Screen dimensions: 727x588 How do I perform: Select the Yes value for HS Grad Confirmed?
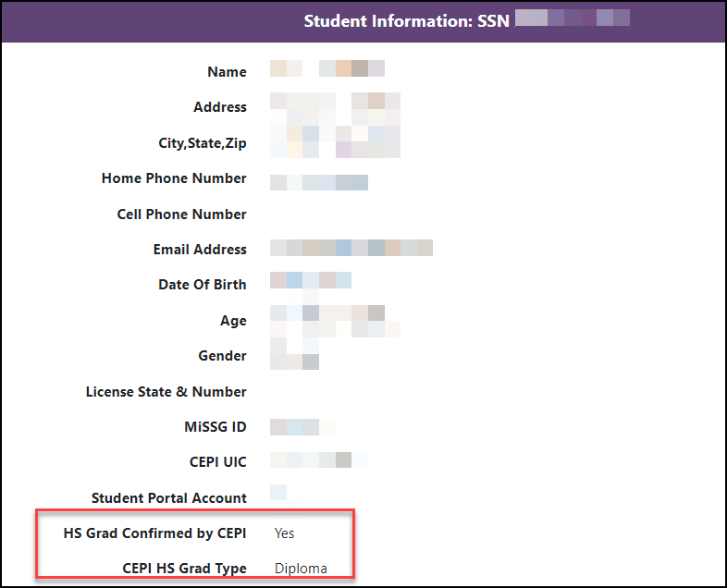coord(285,533)
